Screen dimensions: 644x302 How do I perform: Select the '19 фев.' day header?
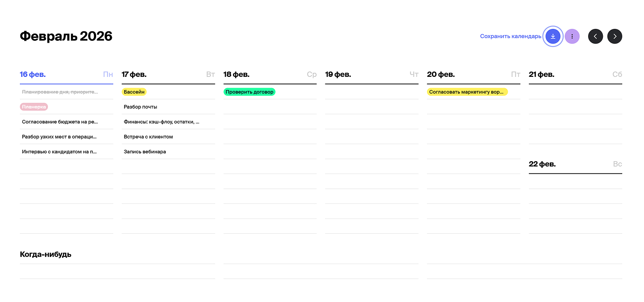click(x=338, y=74)
